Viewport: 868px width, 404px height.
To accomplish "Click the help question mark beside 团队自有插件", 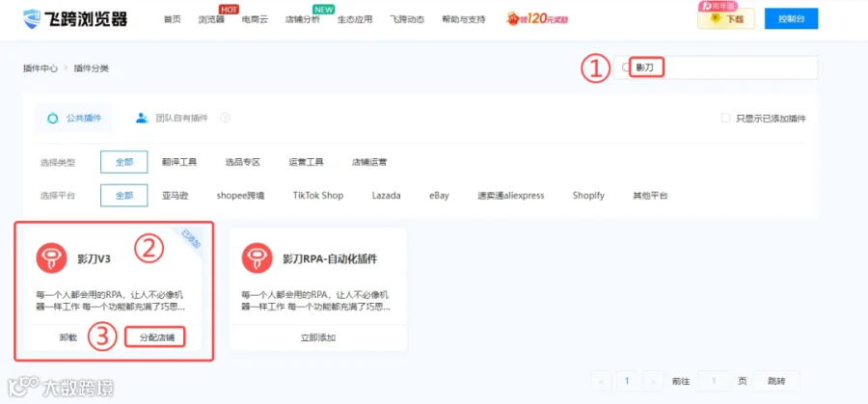I will pyautogui.click(x=225, y=118).
